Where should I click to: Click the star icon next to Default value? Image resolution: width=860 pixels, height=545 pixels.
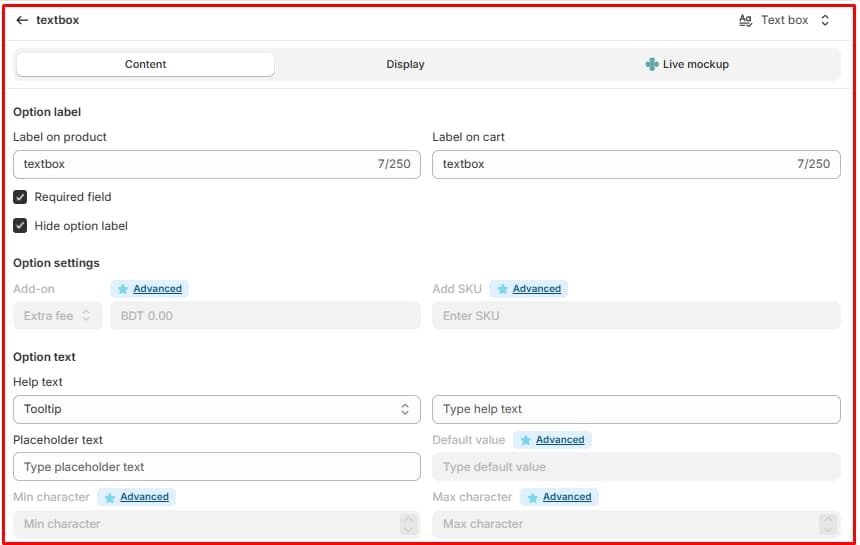pos(525,440)
